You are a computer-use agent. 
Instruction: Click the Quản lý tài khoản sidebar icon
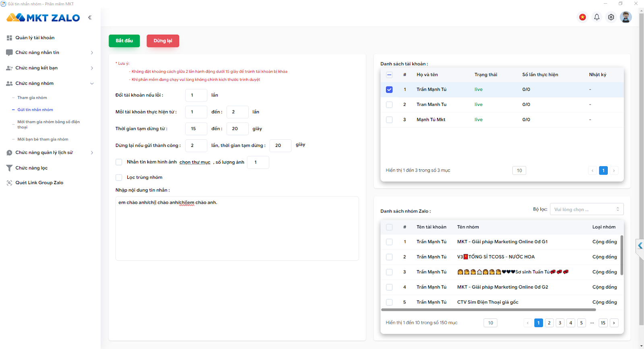click(9, 38)
